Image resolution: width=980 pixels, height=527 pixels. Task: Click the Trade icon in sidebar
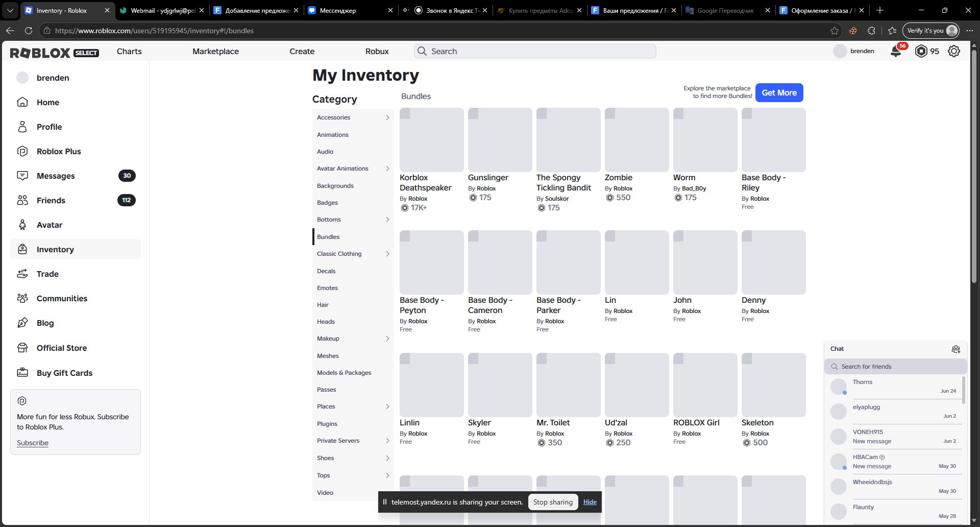click(22, 274)
